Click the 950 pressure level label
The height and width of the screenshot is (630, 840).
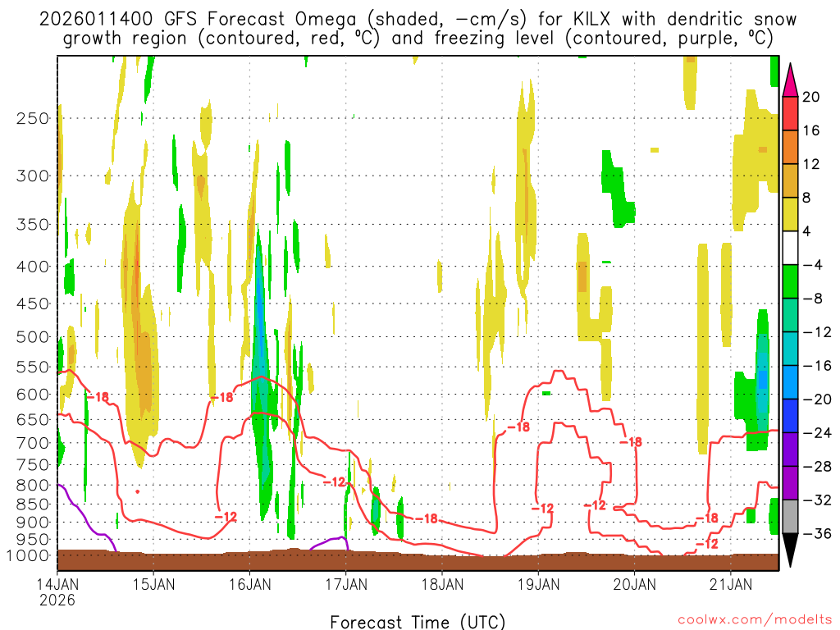33,540
